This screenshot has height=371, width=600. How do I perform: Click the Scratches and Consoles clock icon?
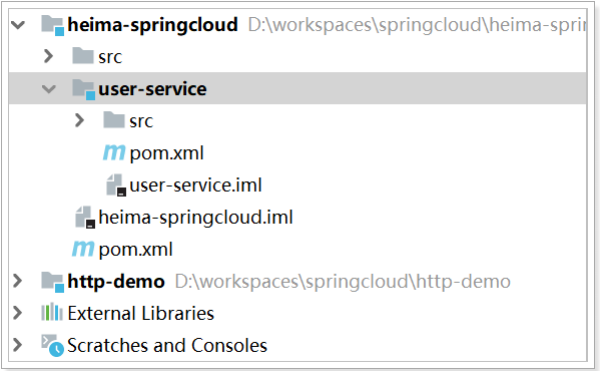point(52,345)
